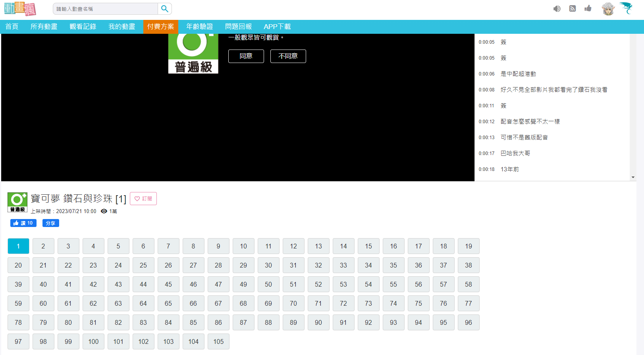Select episode 64 button
Viewport: 644px width, 355px height.
[143, 303]
